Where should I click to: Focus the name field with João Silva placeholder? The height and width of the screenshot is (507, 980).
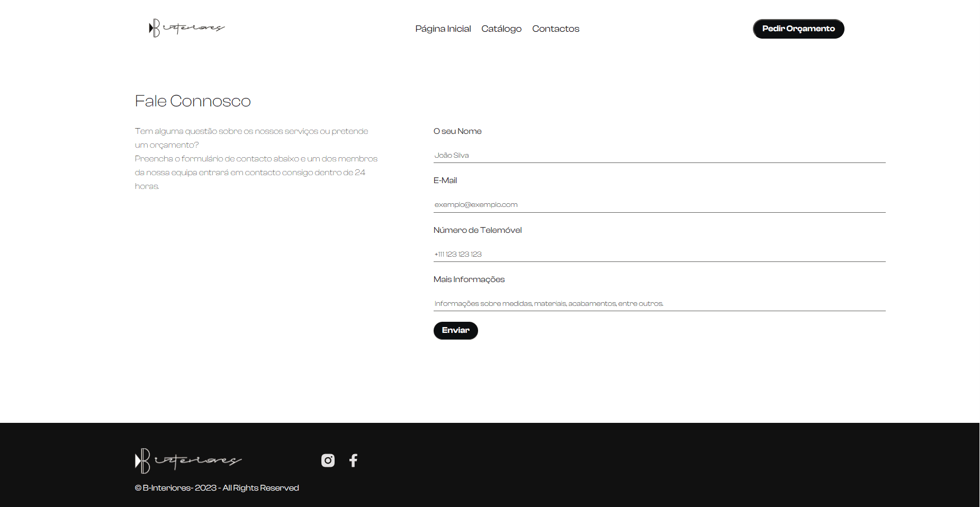click(x=659, y=155)
